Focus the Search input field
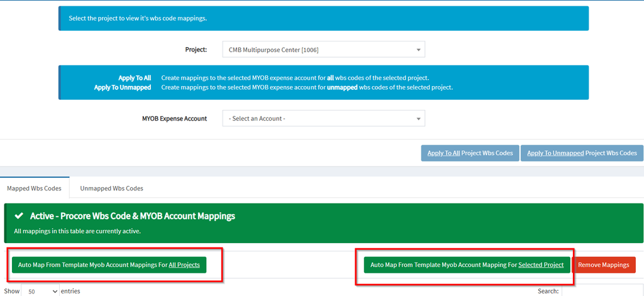Screen dimensions: 644x296 coord(602,291)
